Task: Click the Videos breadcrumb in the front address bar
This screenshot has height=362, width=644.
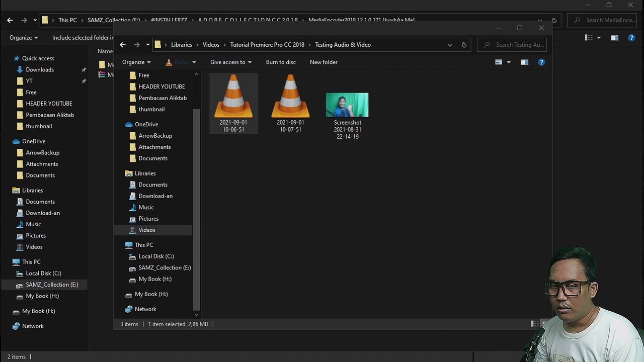Action: [x=211, y=45]
